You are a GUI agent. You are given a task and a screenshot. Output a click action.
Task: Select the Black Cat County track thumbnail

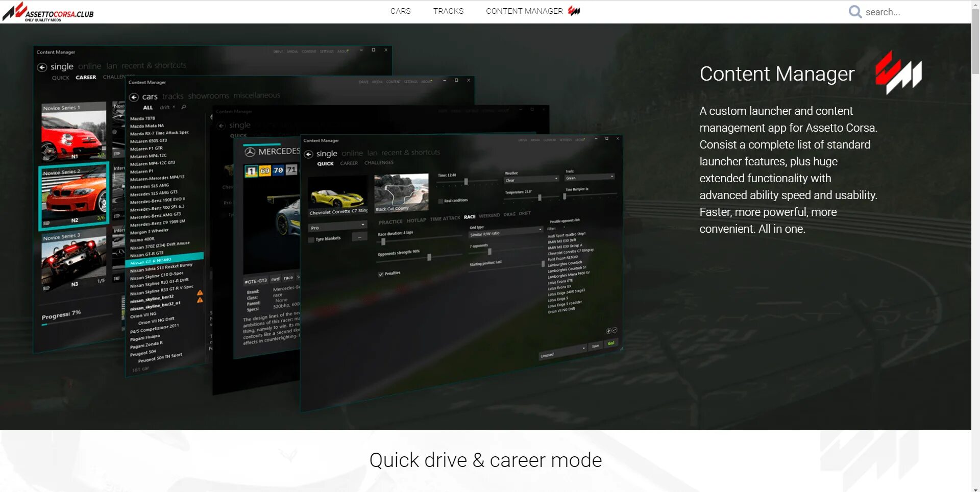click(401, 193)
